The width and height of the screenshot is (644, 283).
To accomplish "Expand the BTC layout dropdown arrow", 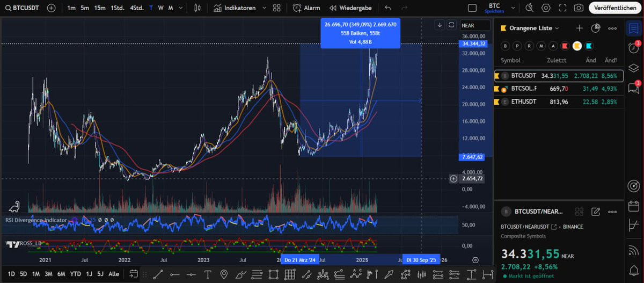I will (514, 8).
